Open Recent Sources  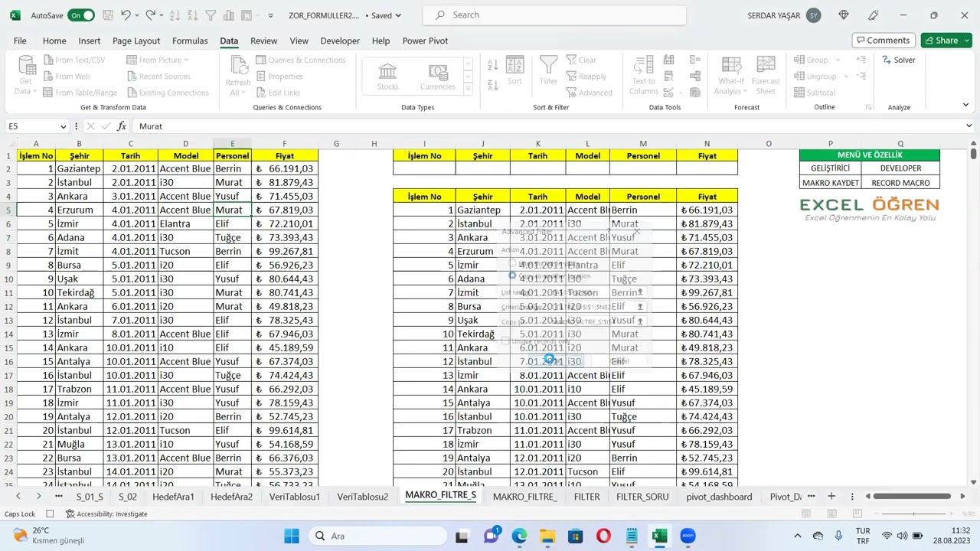(x=158, y=77)
